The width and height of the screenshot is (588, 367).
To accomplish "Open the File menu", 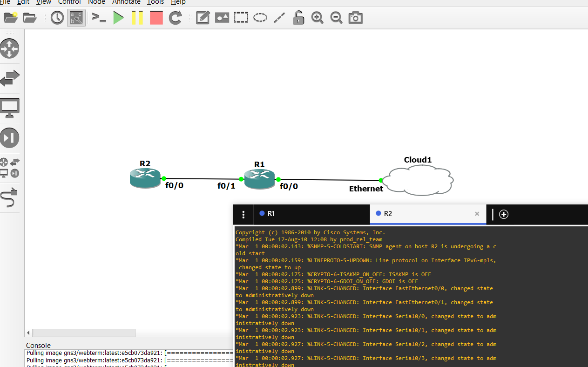I will [5, 2].
